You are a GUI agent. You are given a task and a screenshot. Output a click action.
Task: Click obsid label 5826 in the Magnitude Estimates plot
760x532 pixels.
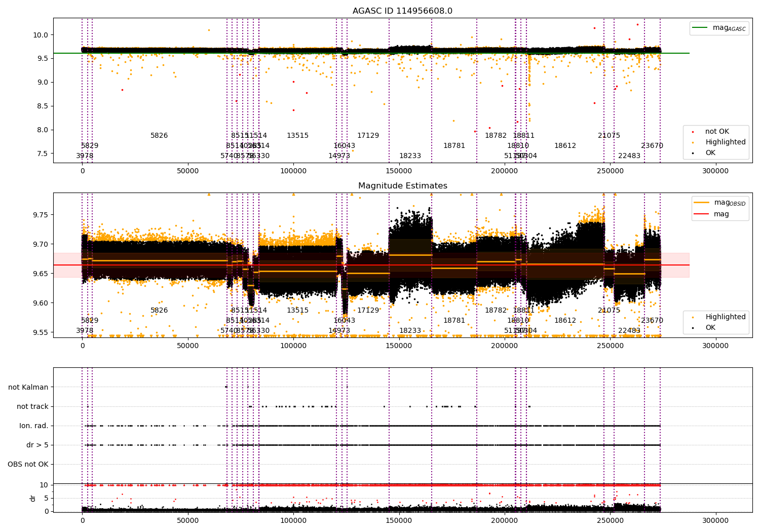pos(159,311)
